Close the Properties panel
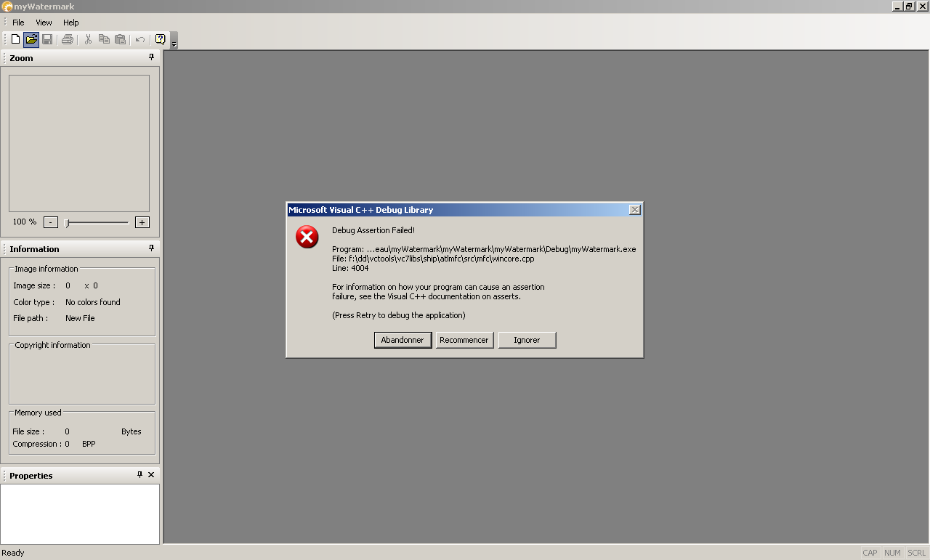The image size is (930, 560). pyautogui.click(x=151, y=474)
